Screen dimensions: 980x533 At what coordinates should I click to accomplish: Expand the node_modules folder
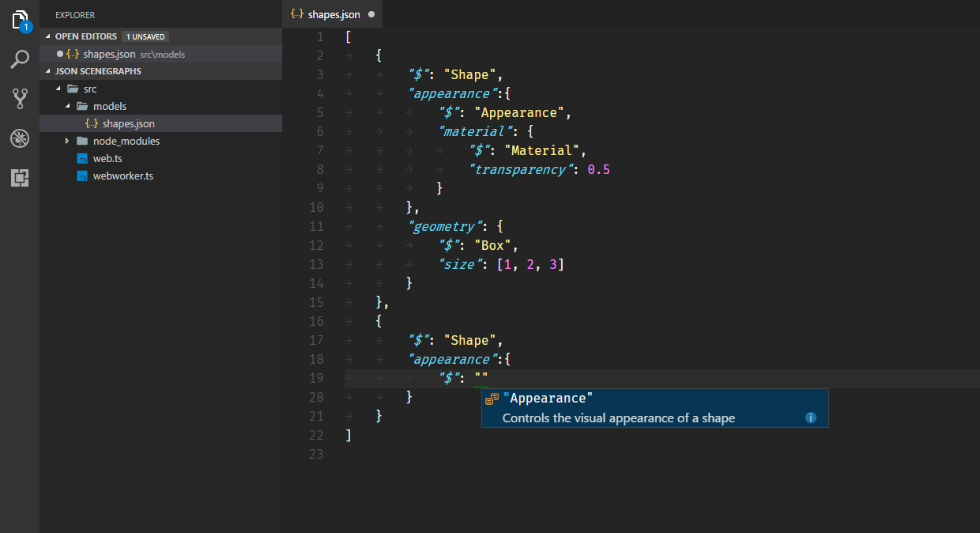click(67, 141)
